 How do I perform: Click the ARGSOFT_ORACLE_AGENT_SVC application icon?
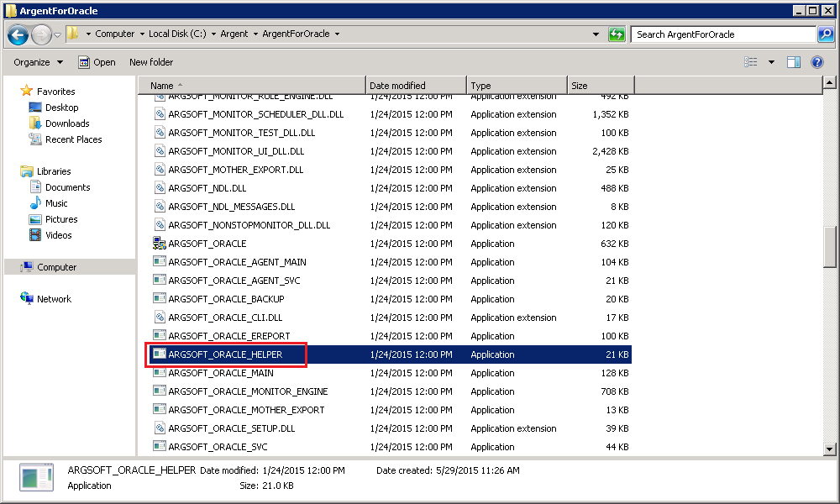pyautogui.click(x=160, y=280)
